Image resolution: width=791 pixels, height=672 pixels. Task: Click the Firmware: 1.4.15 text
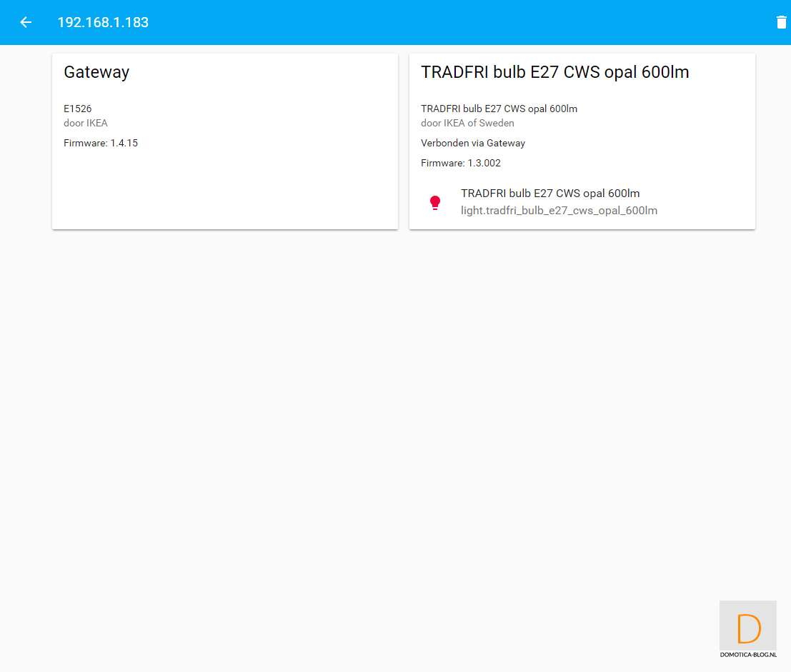pyautogui.click(x=100, y=143)
